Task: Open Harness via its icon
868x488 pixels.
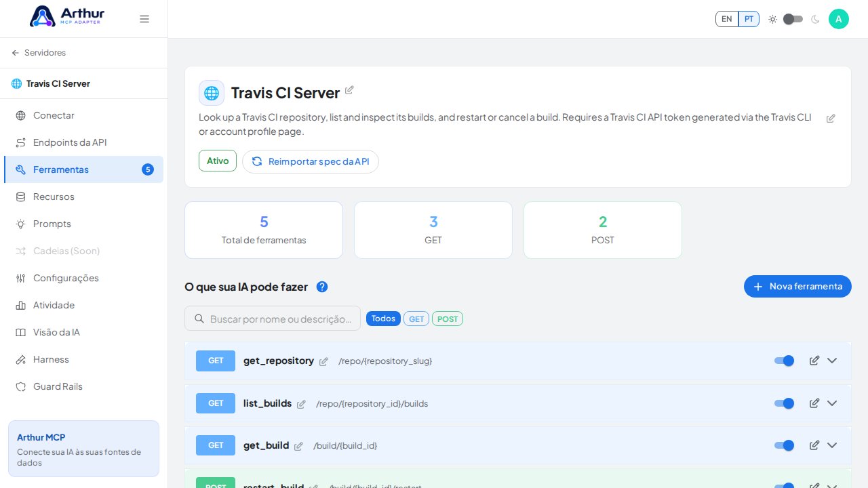Action: 21,359
